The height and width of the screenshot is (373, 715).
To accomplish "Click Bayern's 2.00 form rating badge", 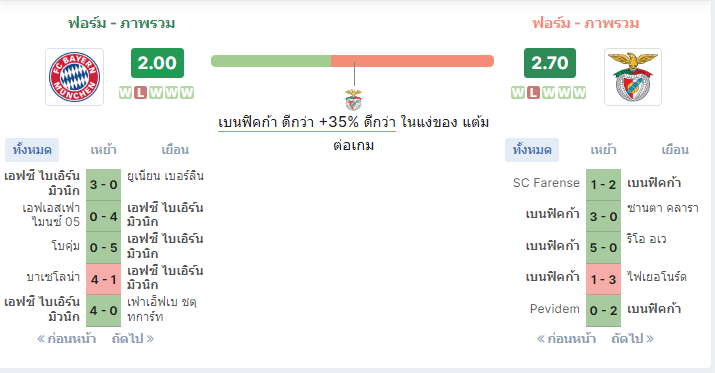I will pyautogui.click(x=157, y=63).
